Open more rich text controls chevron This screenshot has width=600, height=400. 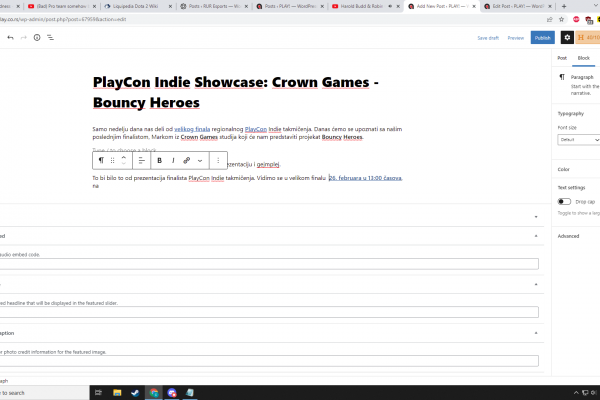[200, 160]
